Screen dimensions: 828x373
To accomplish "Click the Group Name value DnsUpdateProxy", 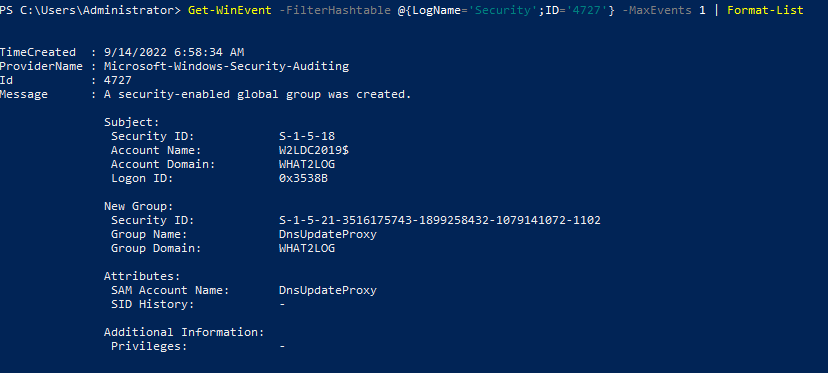I will click(328, 235).
